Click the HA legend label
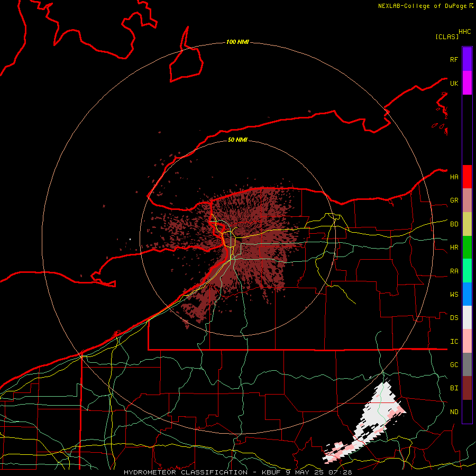This screenshot has height=476, width=476. point(454,177)
